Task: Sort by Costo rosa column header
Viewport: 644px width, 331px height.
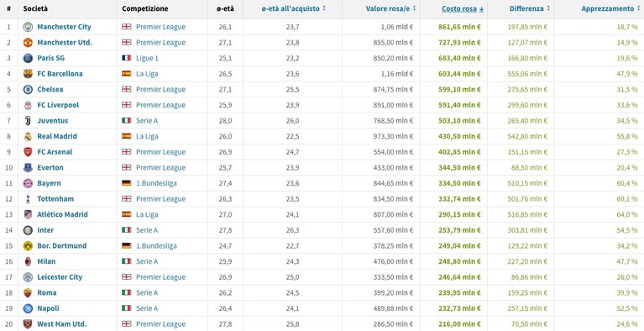Action: pos(463,8)
